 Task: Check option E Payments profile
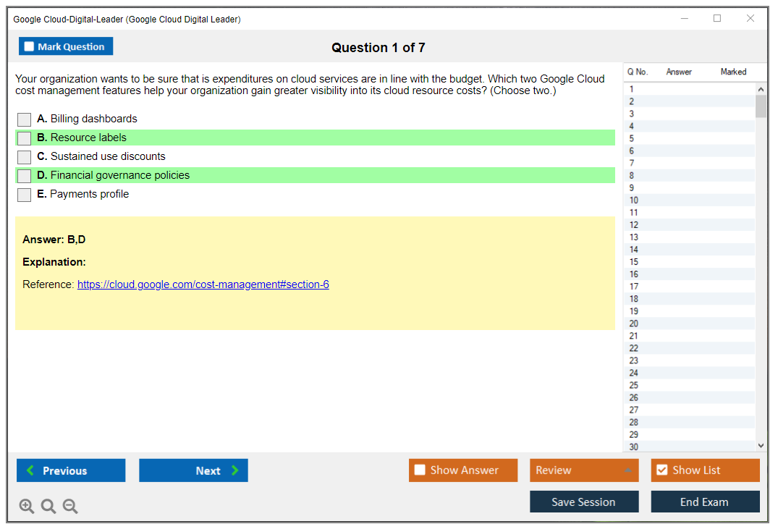tap(25, 195)
